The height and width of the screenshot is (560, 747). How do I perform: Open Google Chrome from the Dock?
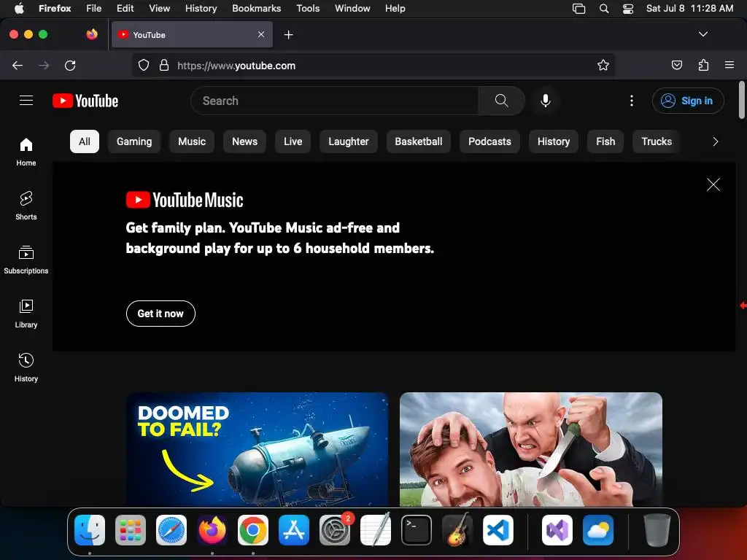[253, 530]
